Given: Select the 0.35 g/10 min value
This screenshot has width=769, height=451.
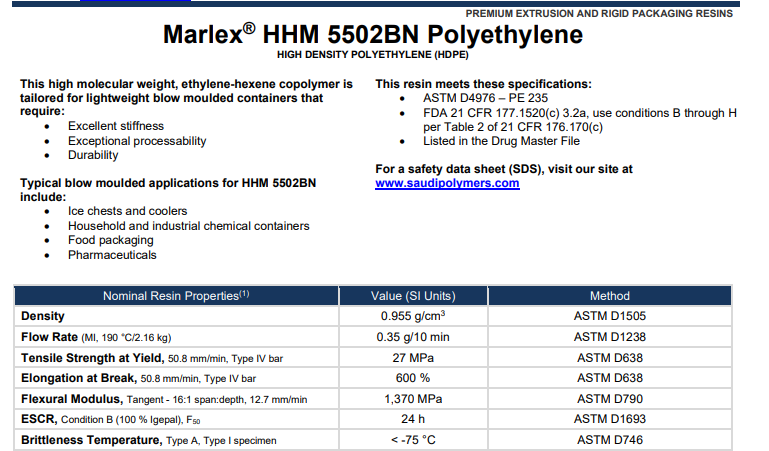Looking at the screenshot, I should click(x=413, y=337).
